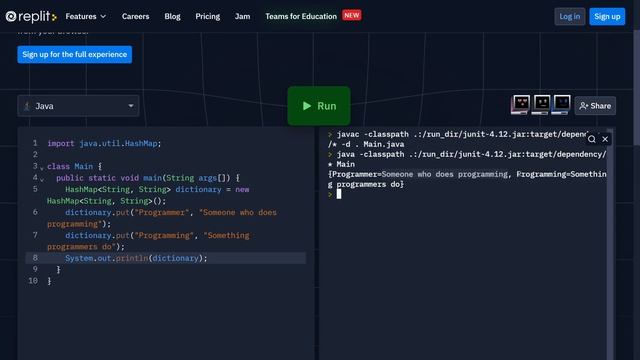The height and width of the screenshot is (360, 640).
Task: Select the third blue-faced computer avatar
Action: [561, 104]
